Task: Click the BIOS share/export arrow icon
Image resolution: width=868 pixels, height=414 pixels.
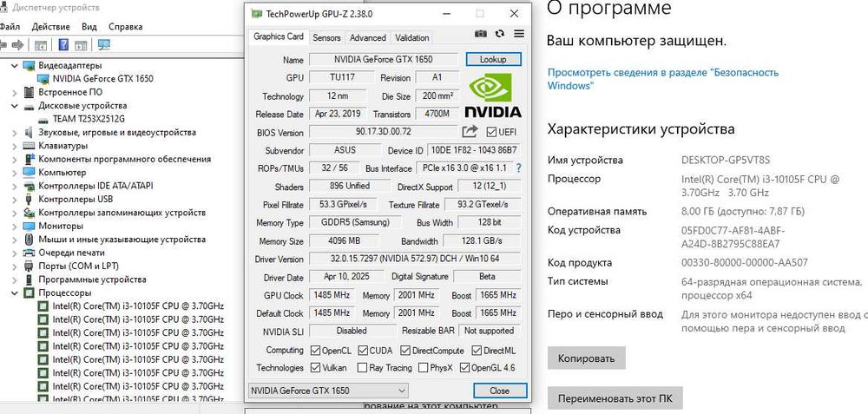Action: (x=470, y=132)
